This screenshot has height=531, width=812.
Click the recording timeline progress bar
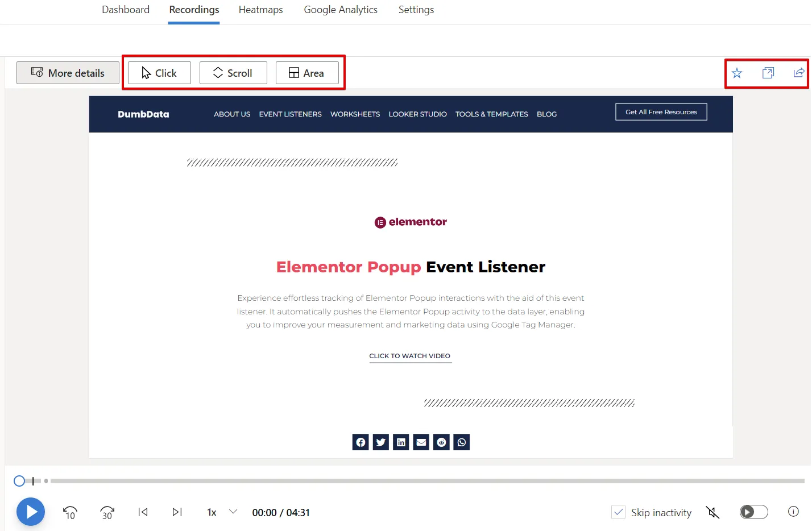(x=426, y=481)
